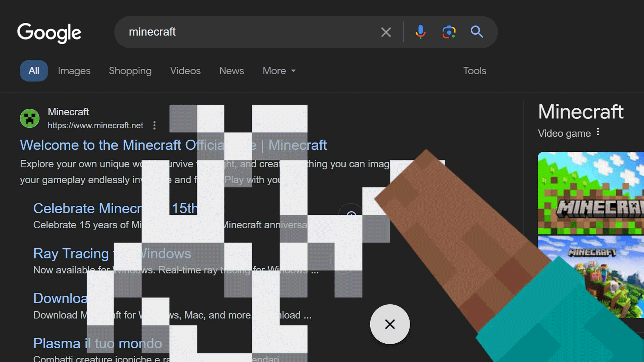Screen dimensions: 644x362
Task: Click the All filter tab
Action: click(34, 71)
